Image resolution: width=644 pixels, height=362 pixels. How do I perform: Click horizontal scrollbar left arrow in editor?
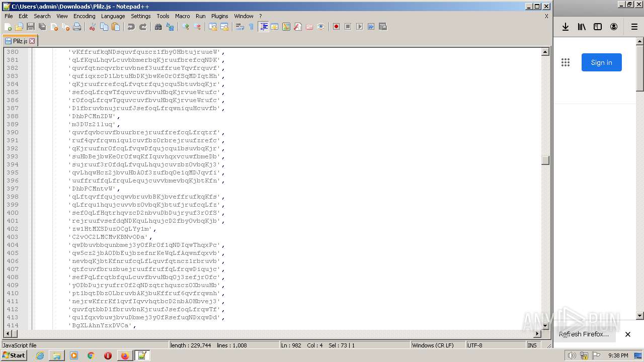pyautogui.click(x=8, y=334)
